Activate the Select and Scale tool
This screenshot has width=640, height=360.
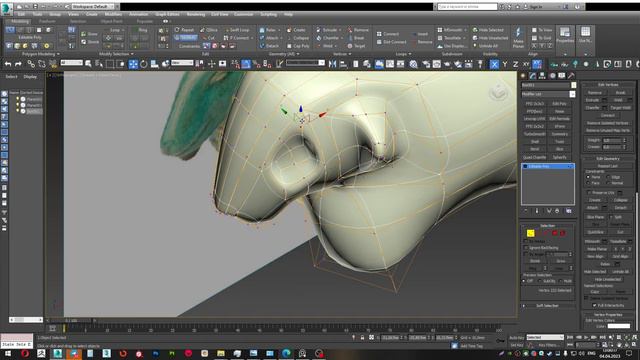pyautogui.click(x=154, y=64)
